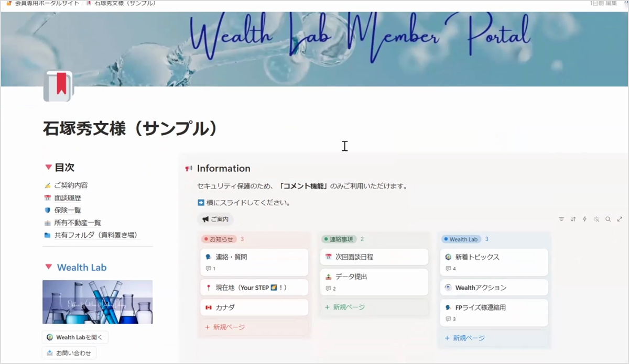Viewport: 629px width, 364px height.
Task: Click the megaphone icon beside Information heading
Action: coord(189,169)
